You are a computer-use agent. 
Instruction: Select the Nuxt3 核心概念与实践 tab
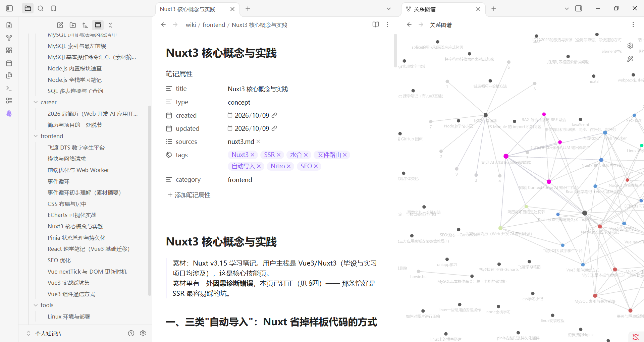(x=197, y=9)
